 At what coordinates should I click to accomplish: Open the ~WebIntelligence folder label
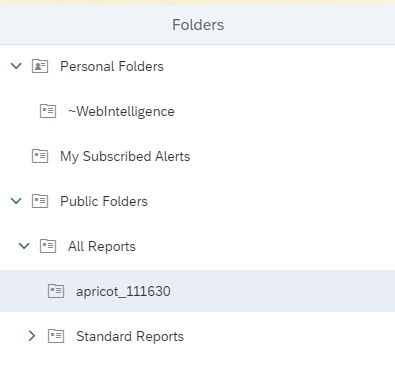pos(121,111)
